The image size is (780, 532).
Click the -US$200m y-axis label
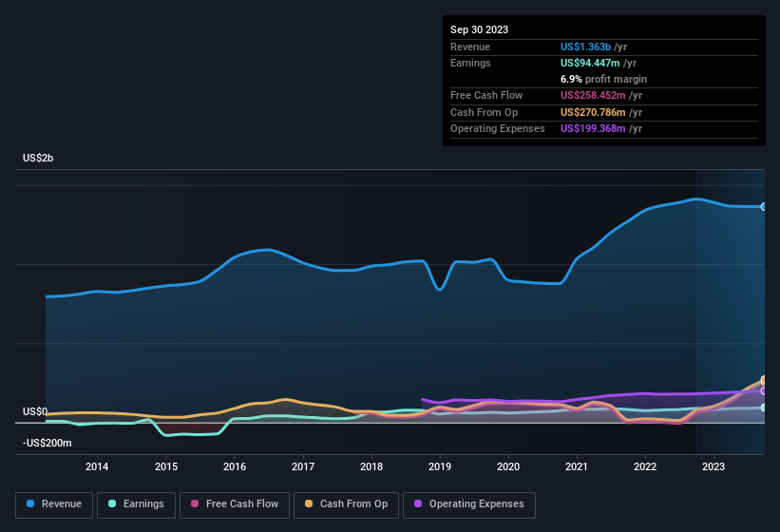pyautogui.click(x=48, y=443)
